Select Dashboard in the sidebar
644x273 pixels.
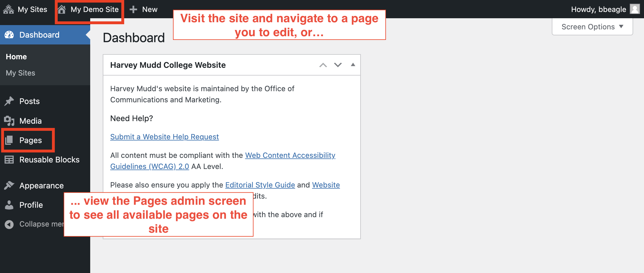[x=45, y=35]
